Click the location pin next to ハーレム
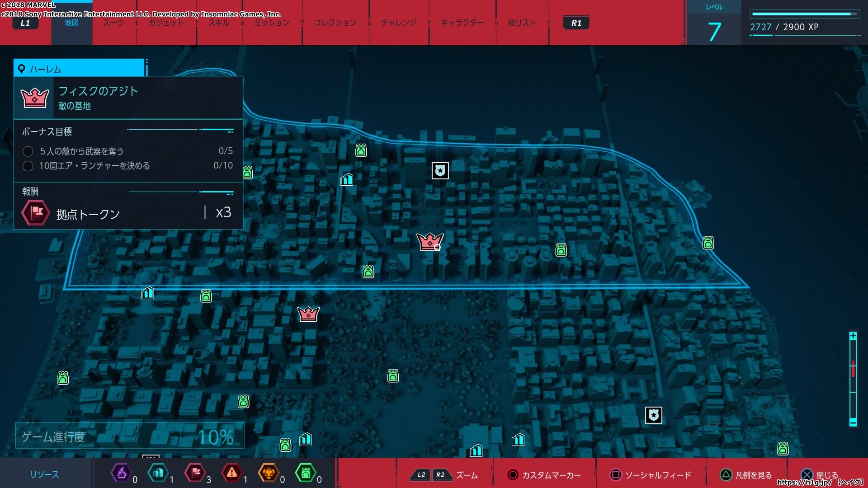The height and width of the screenshot is (488, 868). tap(21, 69)
